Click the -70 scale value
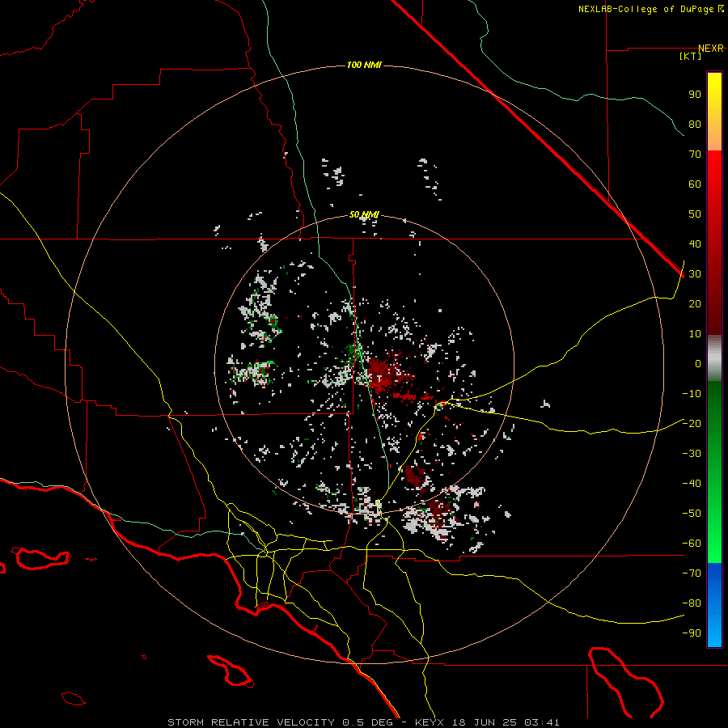 692,574
